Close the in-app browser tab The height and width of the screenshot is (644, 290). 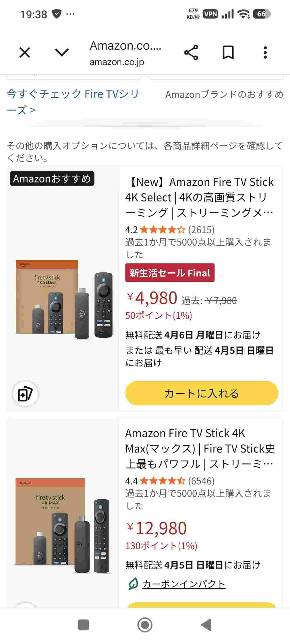[x=25, y=52]
